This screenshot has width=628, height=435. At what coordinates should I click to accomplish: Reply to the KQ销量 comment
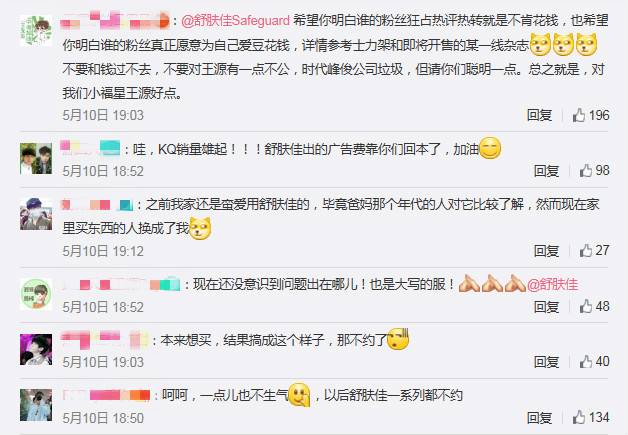coord(546,171)
